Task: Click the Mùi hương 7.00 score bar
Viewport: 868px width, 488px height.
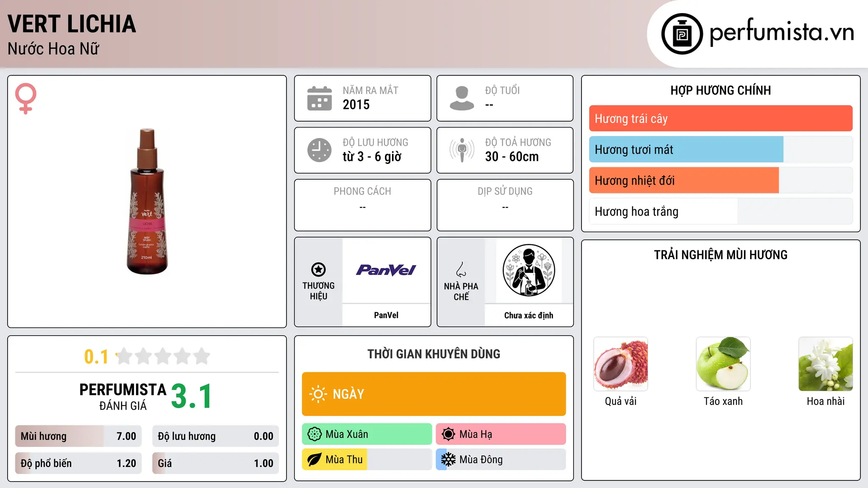Action: [78, 436]
